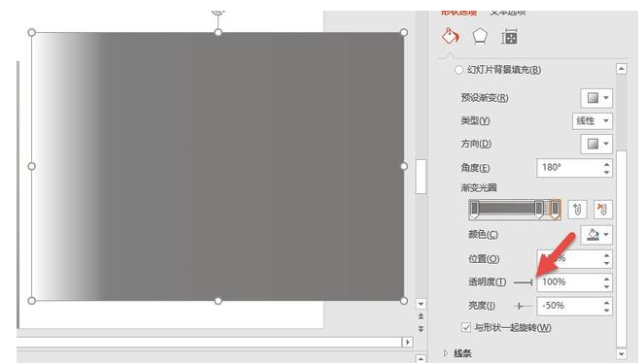The height and width of the screenshot is (363, 644).
Task: Toggle the 与形状一起旋转 checkbox
Action: coord(465,327)
